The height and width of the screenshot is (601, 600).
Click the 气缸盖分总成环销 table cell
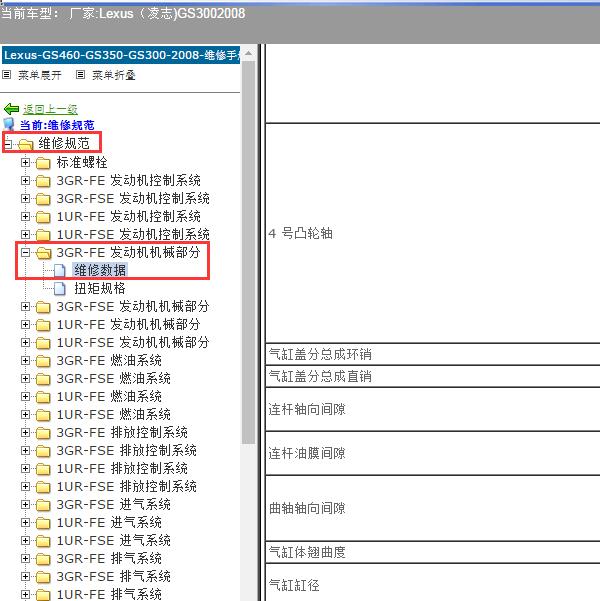pos(432,354)
